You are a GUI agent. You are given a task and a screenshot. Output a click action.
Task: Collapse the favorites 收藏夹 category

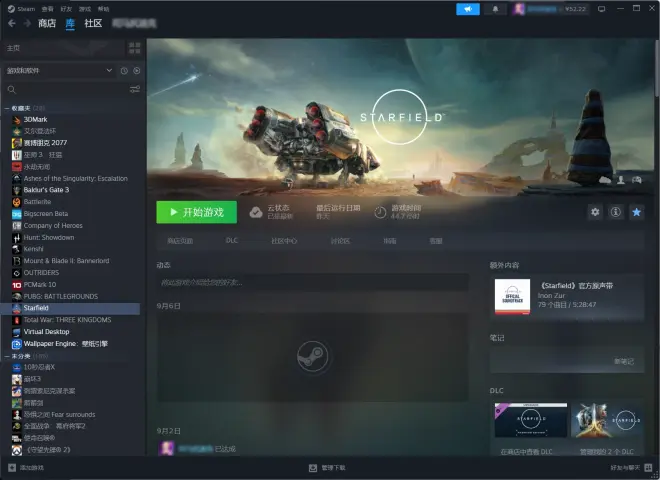[x=7, y=108]
